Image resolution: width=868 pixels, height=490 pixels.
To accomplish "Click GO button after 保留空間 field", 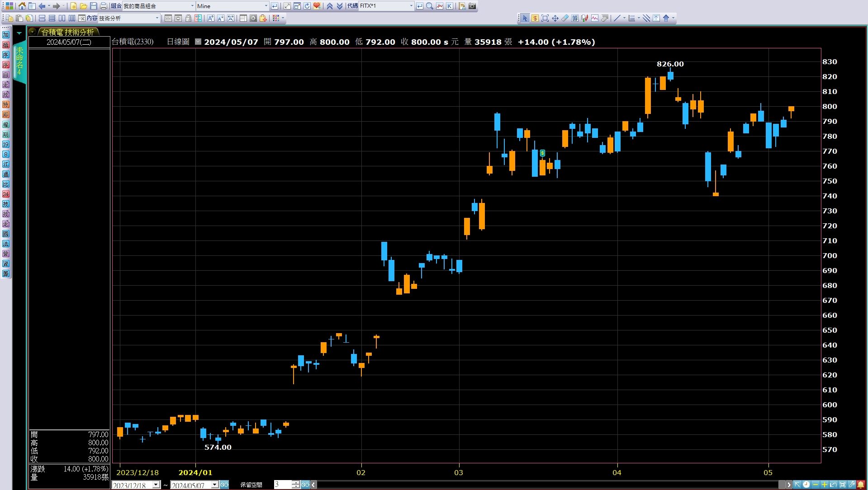I will (305, 485).
